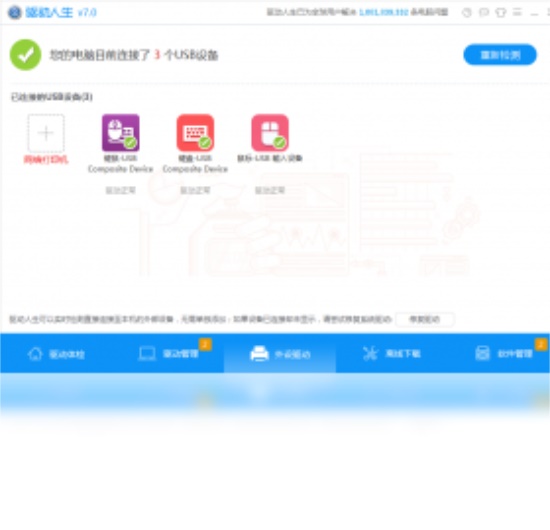Screen dimensions: 550x530
Task: Click the orange badge on driver management tab
Action: tap(205, 344)
